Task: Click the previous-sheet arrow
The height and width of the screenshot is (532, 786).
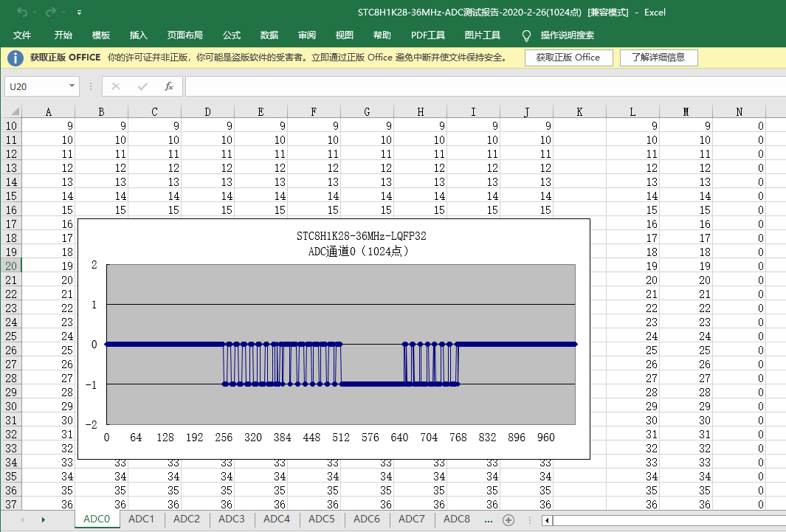Action: pos(22,520)
